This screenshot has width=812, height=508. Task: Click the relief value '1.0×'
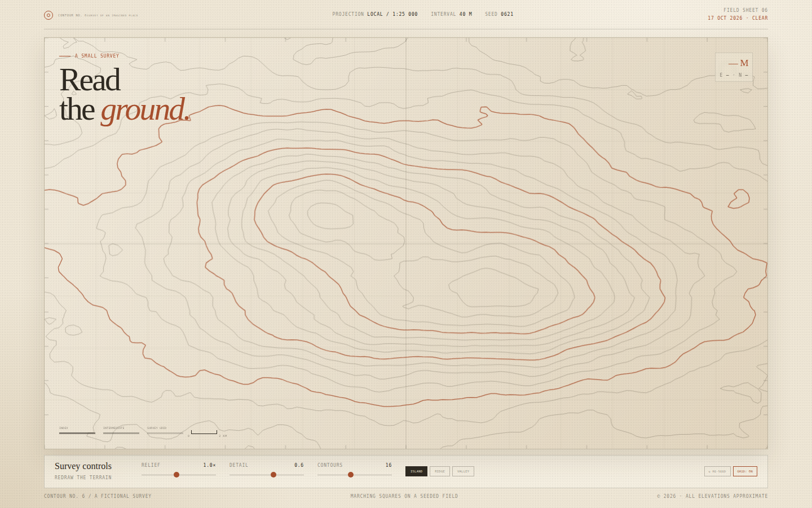(x=209, y=465)
